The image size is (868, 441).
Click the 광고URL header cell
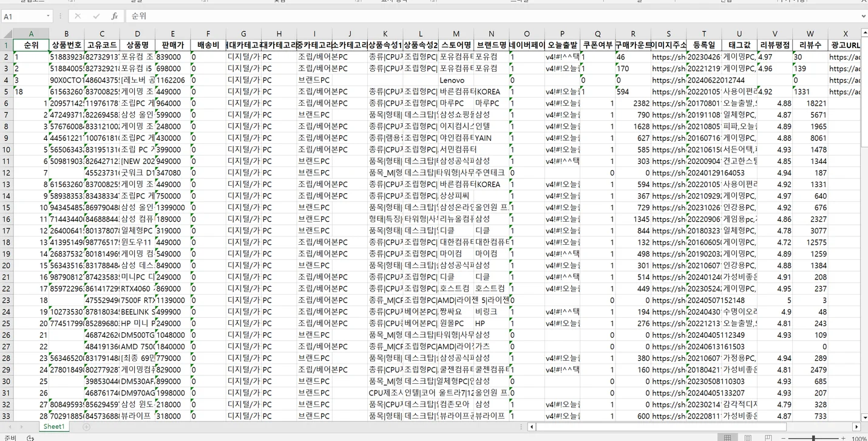[845, 46]
